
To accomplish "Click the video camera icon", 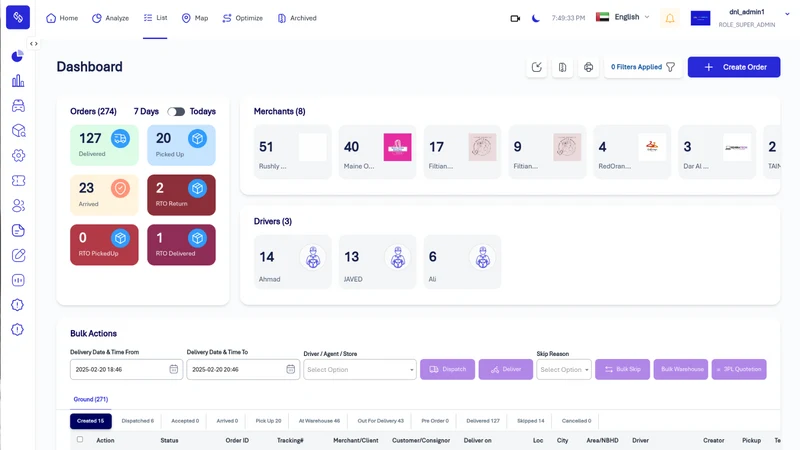I will coord(515,18).
